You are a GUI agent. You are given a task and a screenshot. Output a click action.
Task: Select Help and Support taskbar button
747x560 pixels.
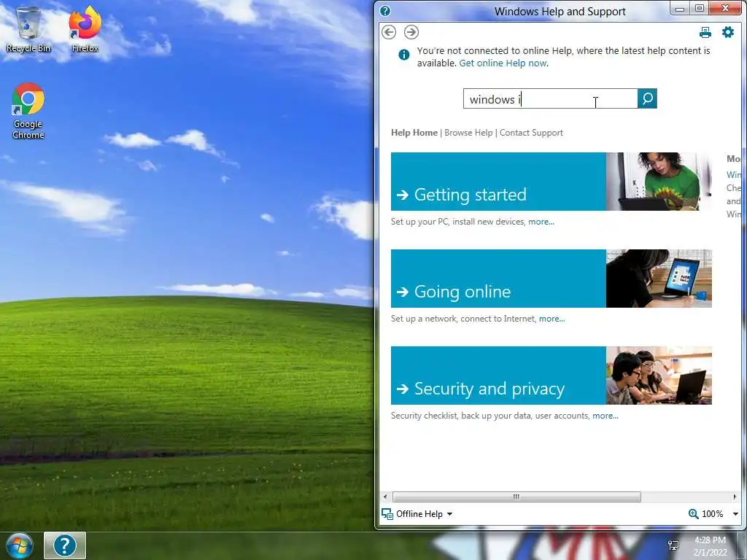(65, 545)
